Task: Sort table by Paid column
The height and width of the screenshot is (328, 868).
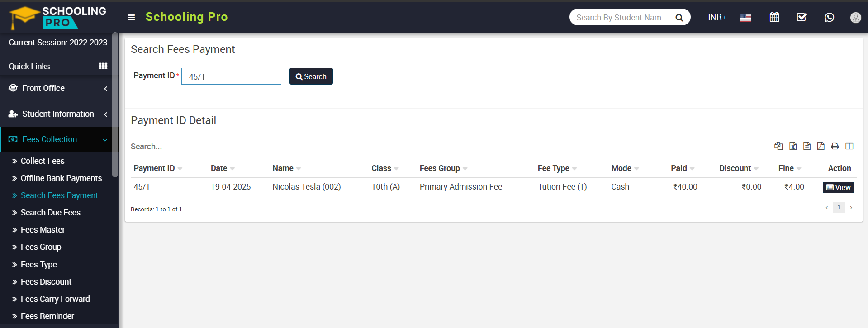Action: click(x=683, y=168)
